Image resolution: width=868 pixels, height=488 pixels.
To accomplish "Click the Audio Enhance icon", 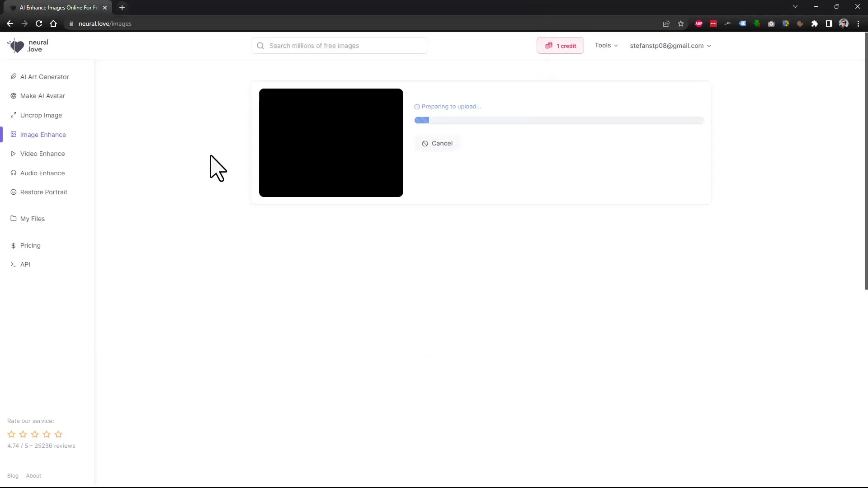I will coord(14,173).
